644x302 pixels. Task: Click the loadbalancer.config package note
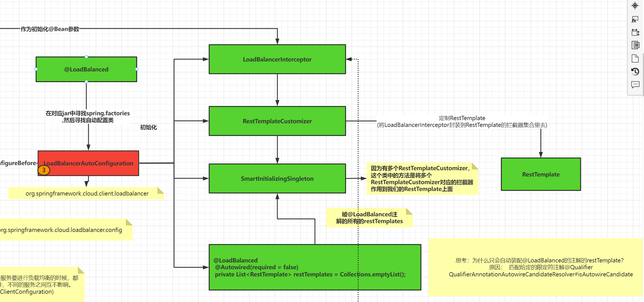66,230
